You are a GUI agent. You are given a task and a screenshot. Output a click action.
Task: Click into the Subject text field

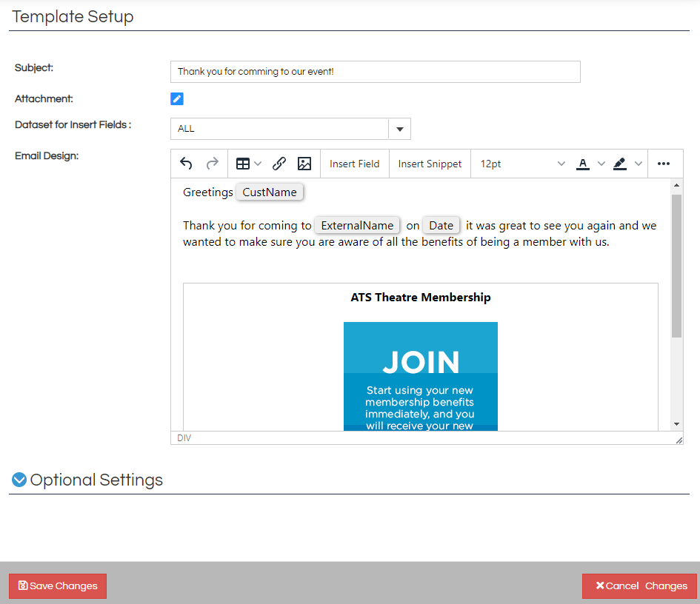(x=375, y=72)
